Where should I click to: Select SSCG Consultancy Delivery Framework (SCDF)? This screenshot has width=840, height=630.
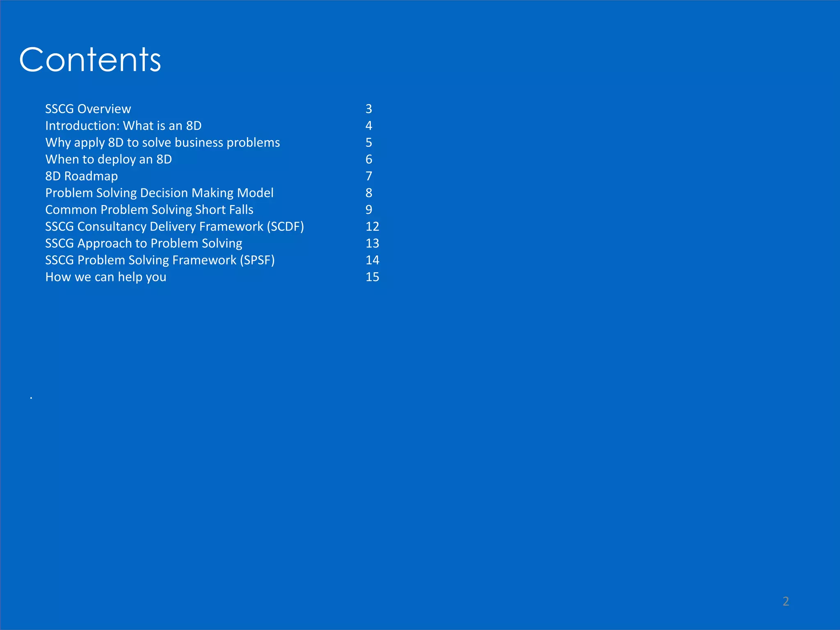pos(174,226)
